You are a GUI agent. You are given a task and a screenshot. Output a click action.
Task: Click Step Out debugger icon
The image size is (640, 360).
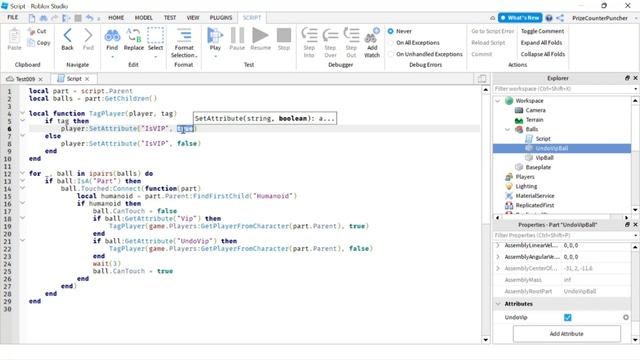(x=351, y=36)
